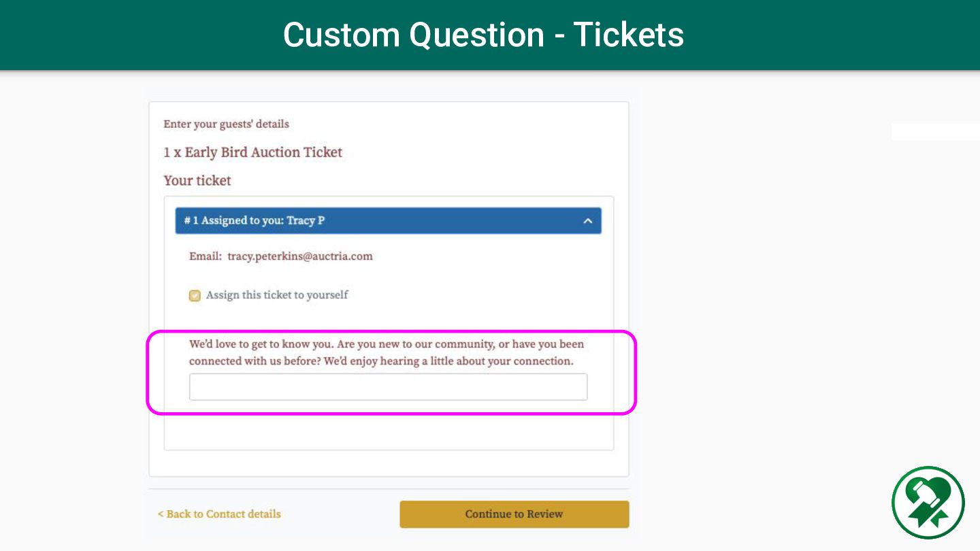Focus the custom question answer text field
Screen dimensions: 980x551
388,386
